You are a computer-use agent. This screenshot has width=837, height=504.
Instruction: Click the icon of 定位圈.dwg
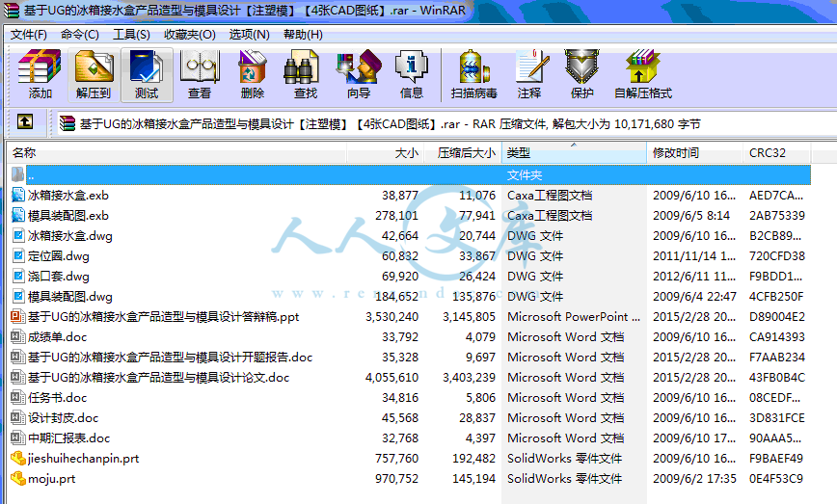click(x=18, y=256)
